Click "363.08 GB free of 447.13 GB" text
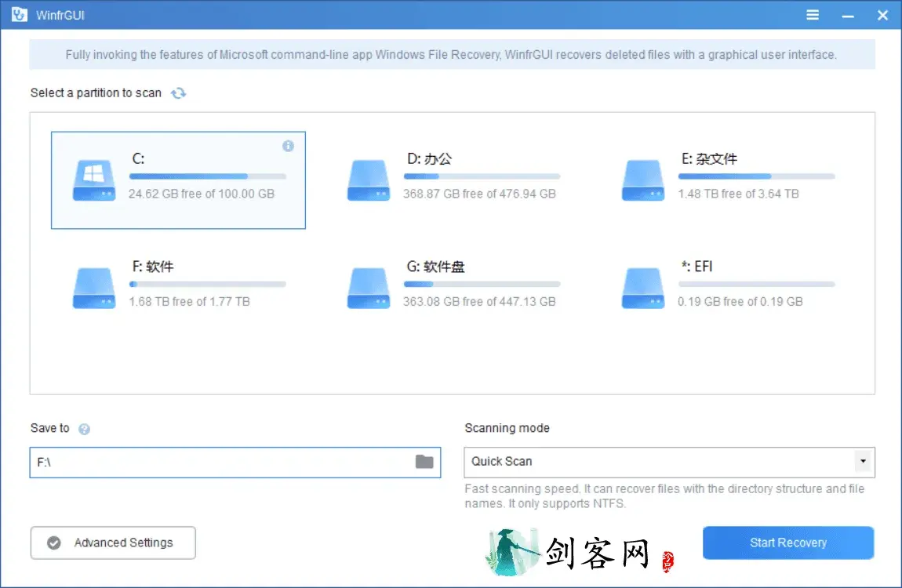 479,301
